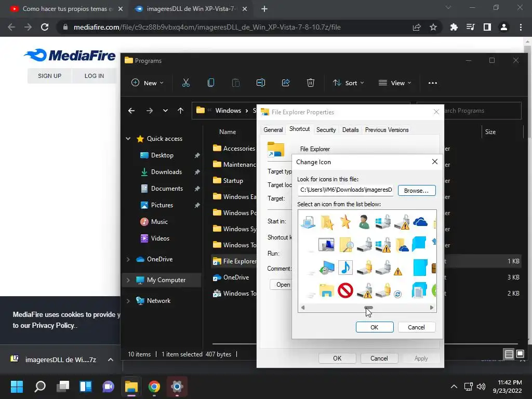Viewport: 532px width, 399px height.
Task: Open Chrome extensions puzzle icon
Action: [x=454, y=27]
